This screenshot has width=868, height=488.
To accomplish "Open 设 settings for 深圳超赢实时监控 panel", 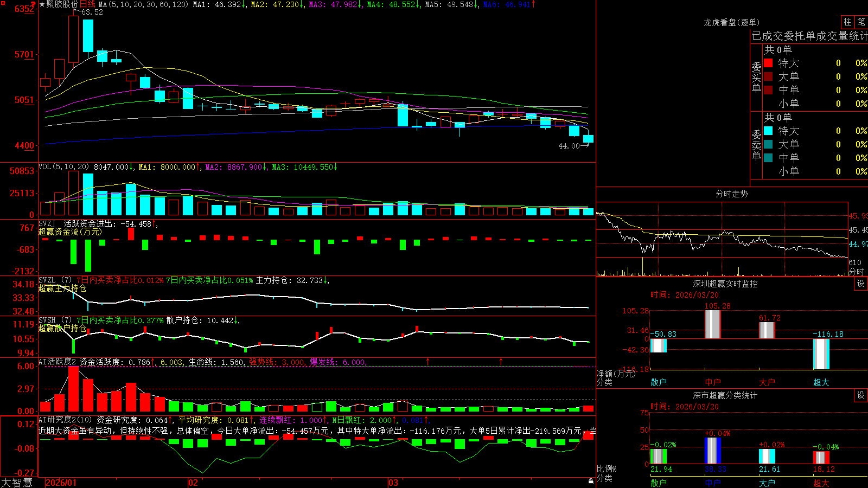I will click(x=860, y=284).
